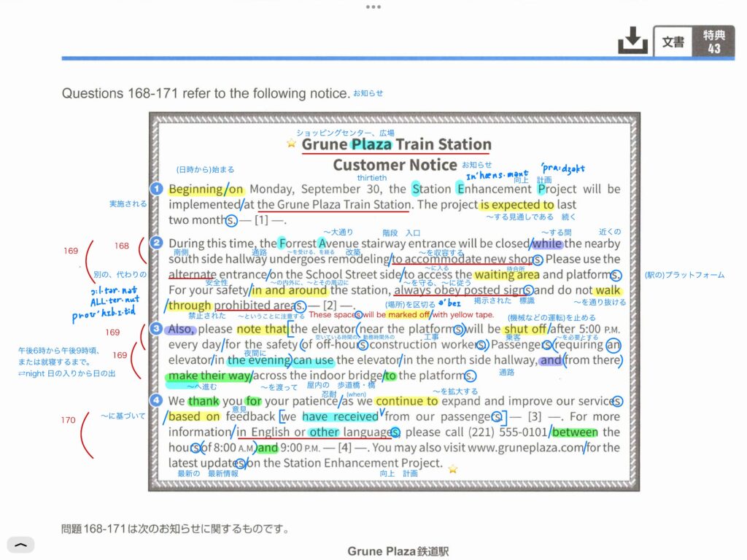Click the 'Grune Plaza鉄道駅' translation heading
Image resolution: width=747 pixels, height=560 pixels.
coord(398,551)
